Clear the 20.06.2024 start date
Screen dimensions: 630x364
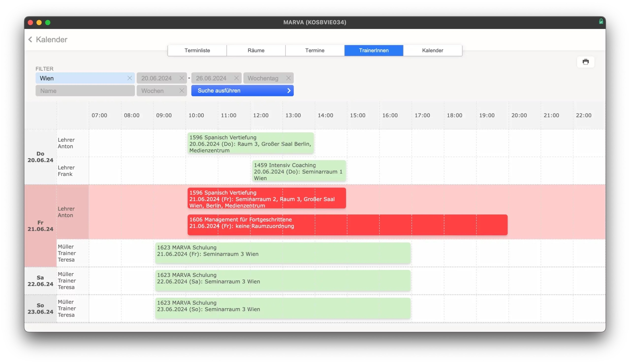[x=182, y=78]
